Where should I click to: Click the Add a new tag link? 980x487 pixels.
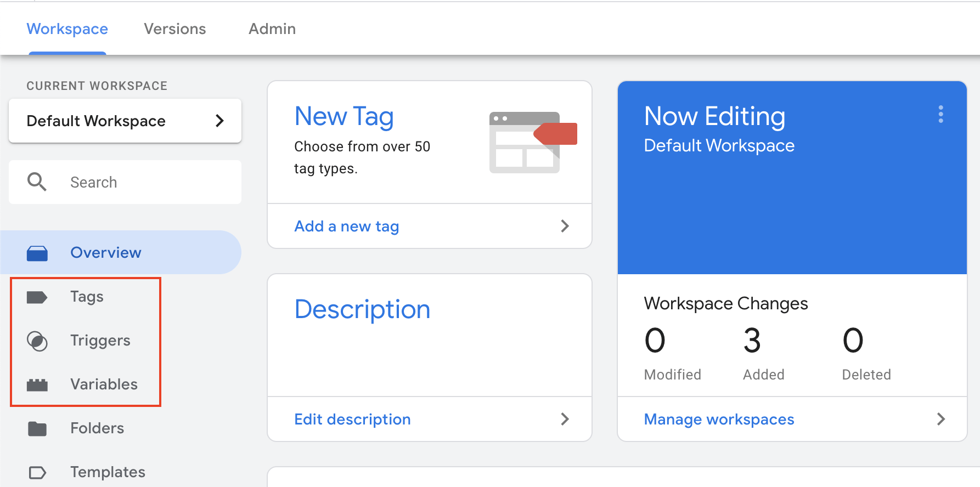point(347,226)
